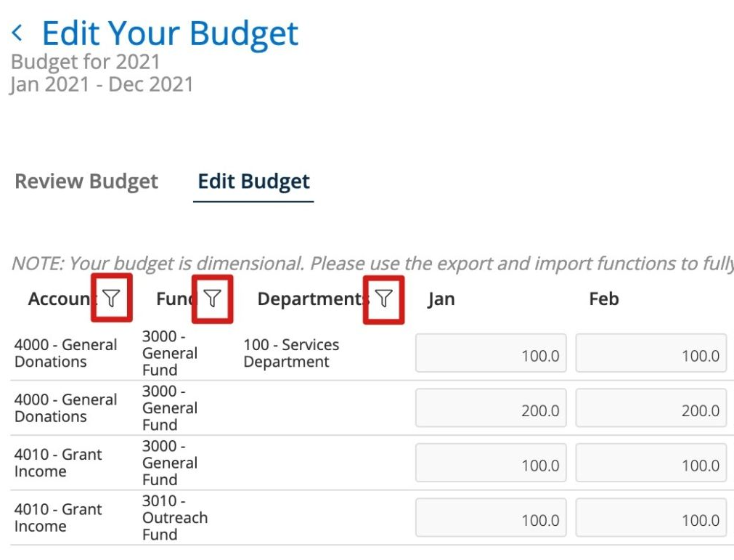
Task: Click the back arrow beside Edit Your Budget
Action: pyautogui.click(x=17, y=33)
